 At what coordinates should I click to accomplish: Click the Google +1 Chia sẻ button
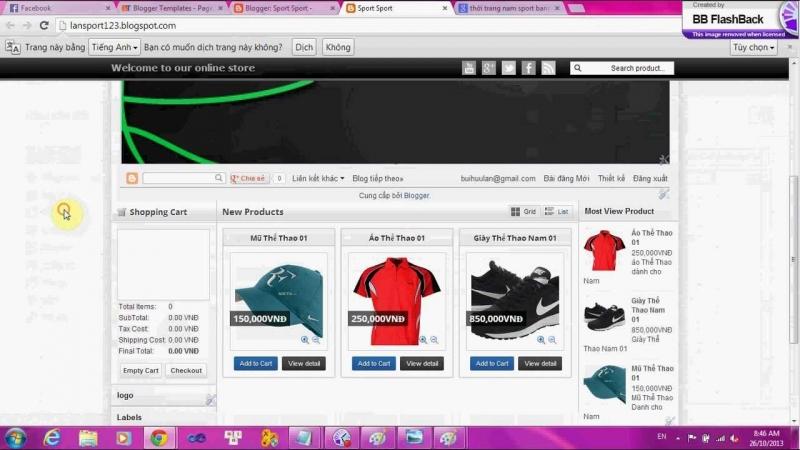click(249, 178)
